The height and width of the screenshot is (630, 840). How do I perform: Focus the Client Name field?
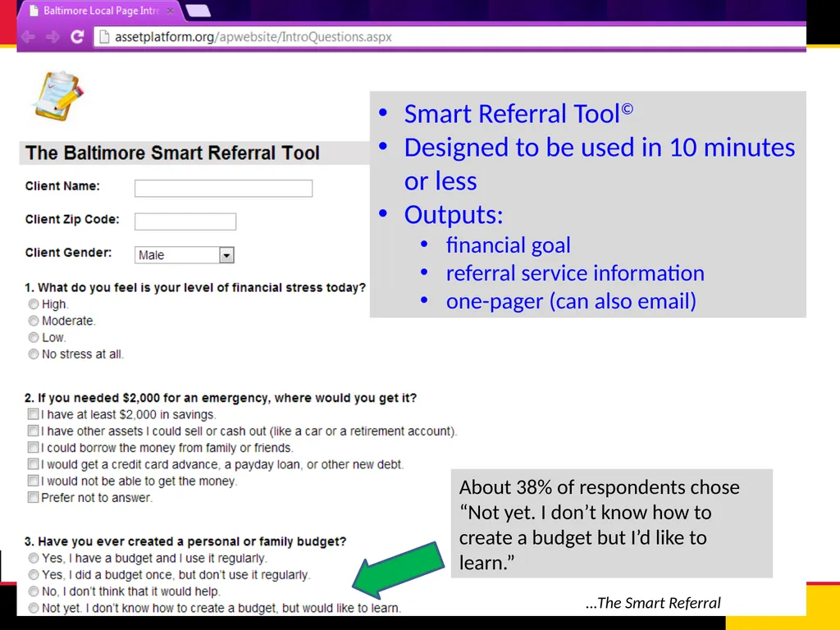223,188
